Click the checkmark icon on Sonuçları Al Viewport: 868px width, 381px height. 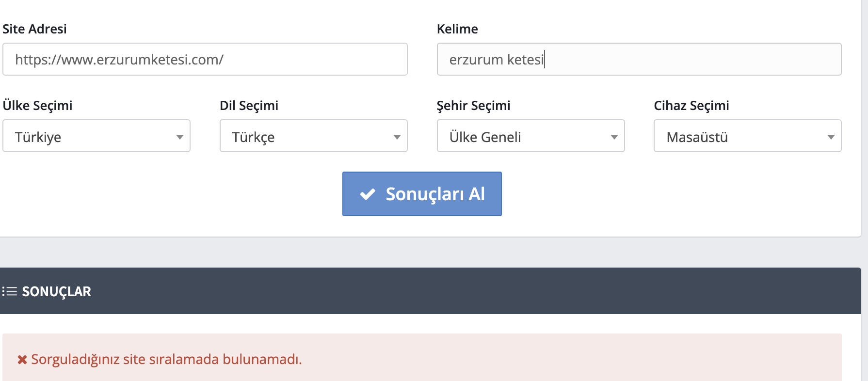click(368, 194)
